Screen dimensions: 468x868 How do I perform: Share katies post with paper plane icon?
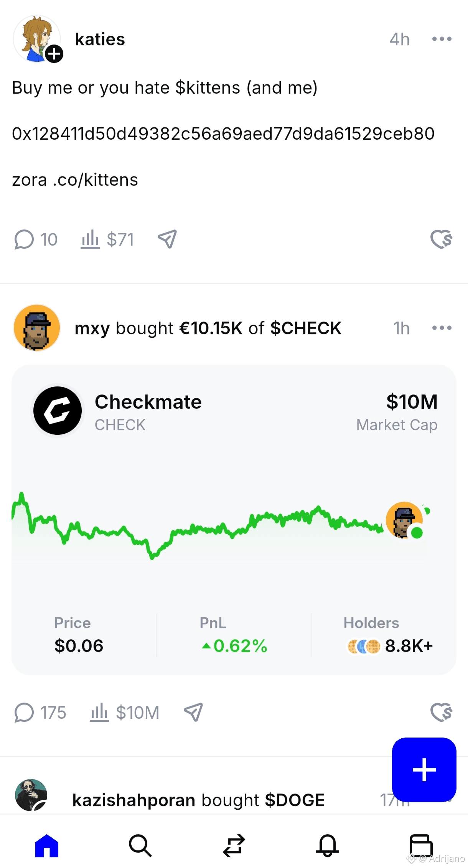(x=167, y=239)
